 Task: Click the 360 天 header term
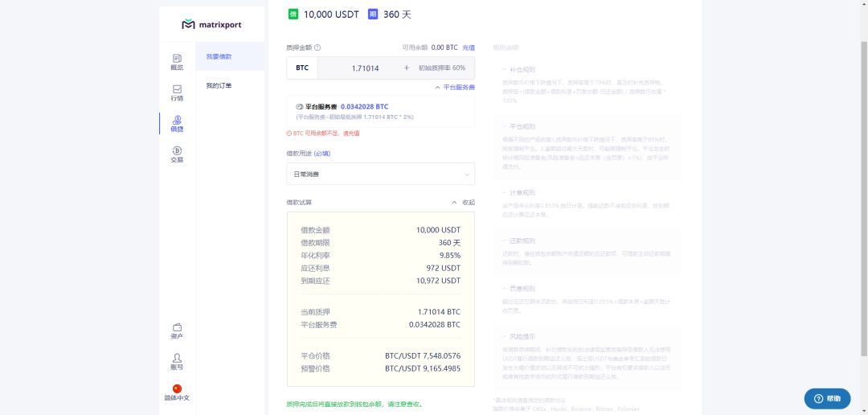coord(398,14)
